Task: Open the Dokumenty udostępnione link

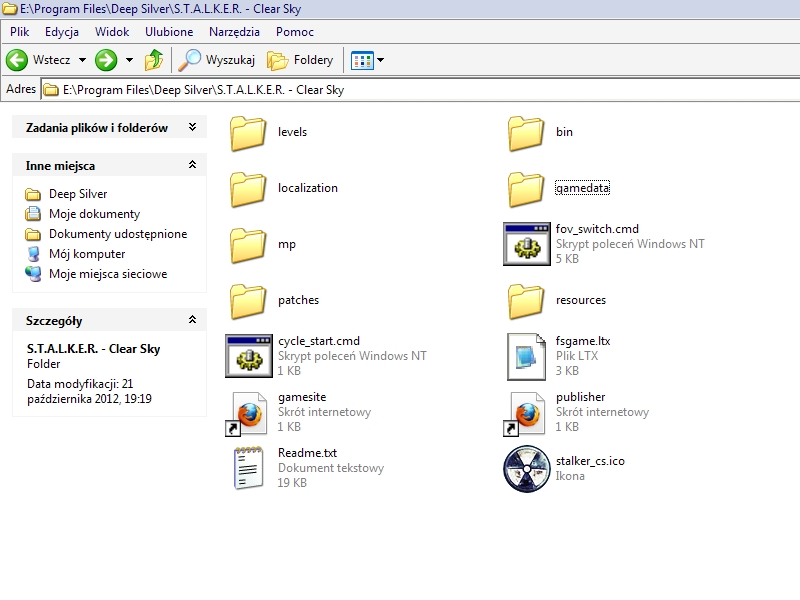Action: 118,234
